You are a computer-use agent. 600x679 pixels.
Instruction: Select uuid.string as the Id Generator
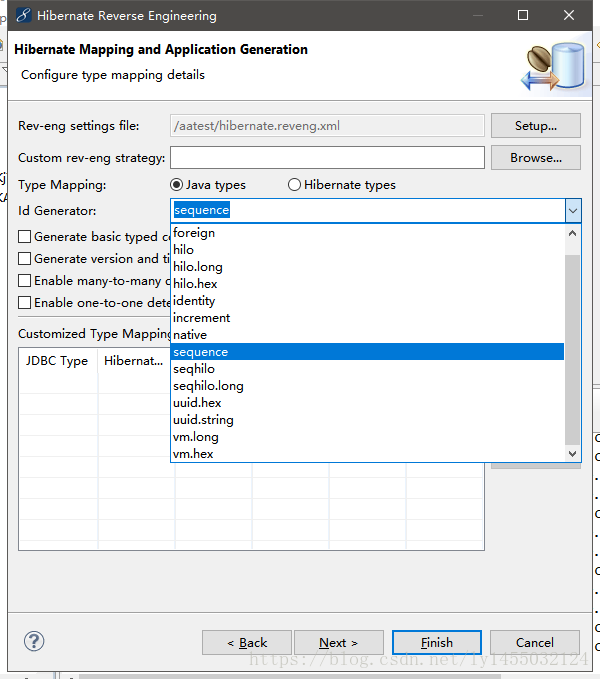click(x=368, y=420)
